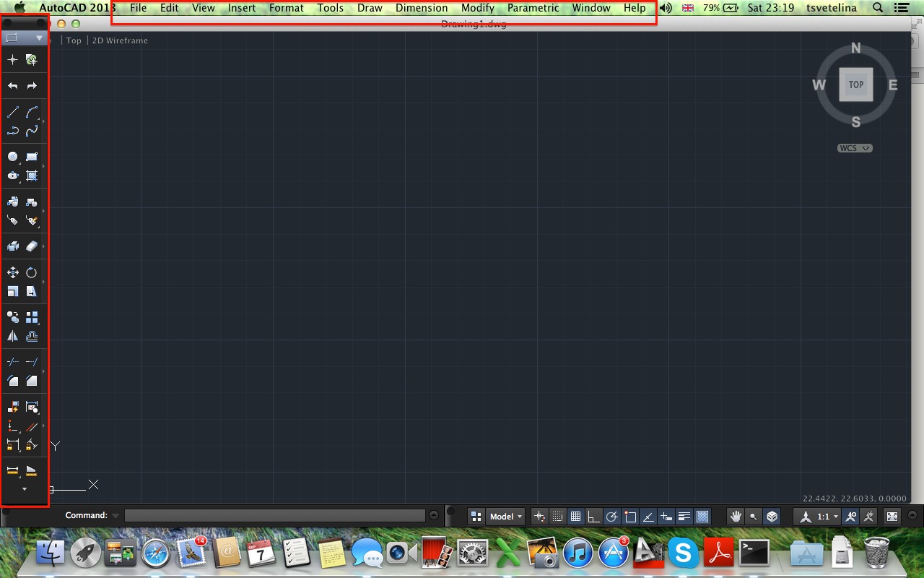Select the Explode tool next to Erase
This screenshot has width=924, height=578.
(x=13, y=246)
